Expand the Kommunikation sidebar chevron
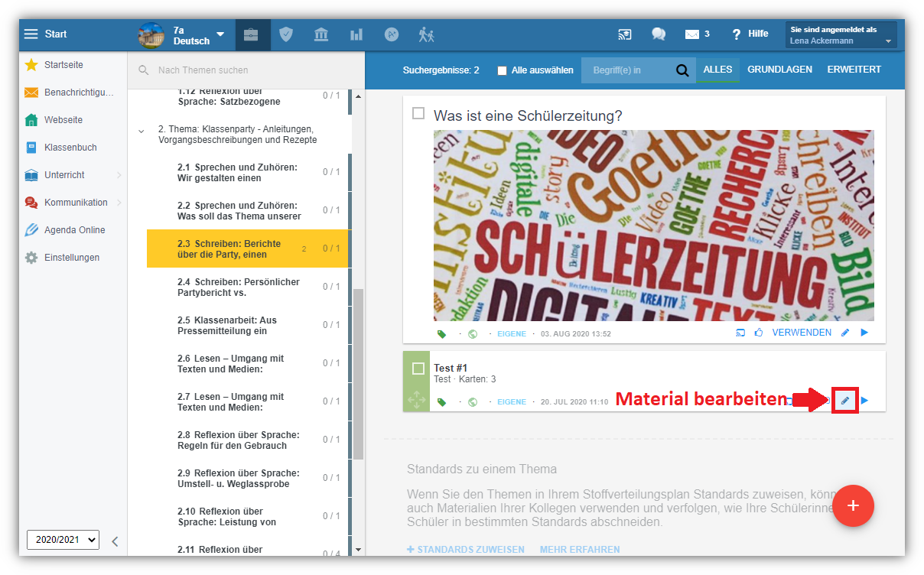Viewport: 924px width, 575px height. pos(119,203)
